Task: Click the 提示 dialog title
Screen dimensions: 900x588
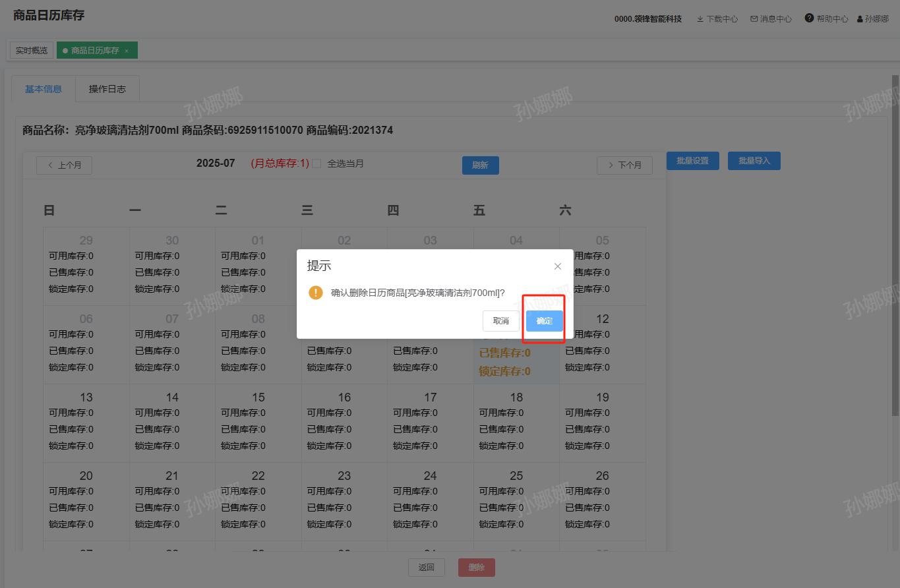Action: pyautogui.click(x=319, y=266)
